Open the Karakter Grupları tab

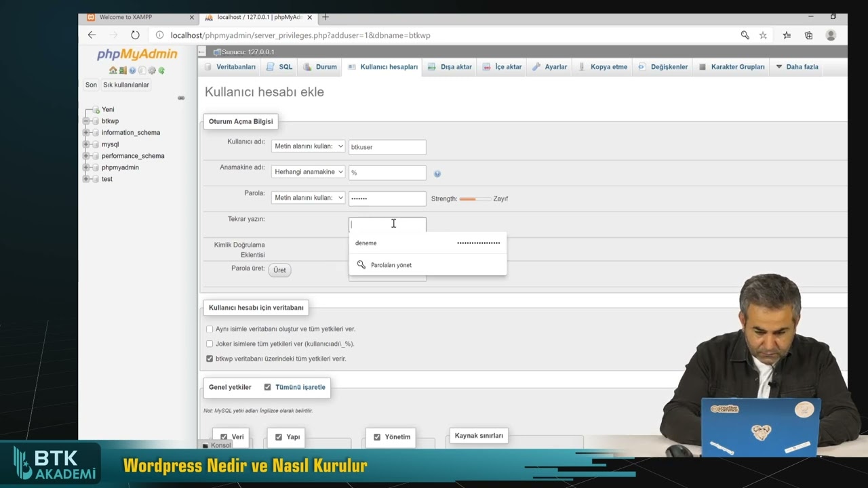732,67
